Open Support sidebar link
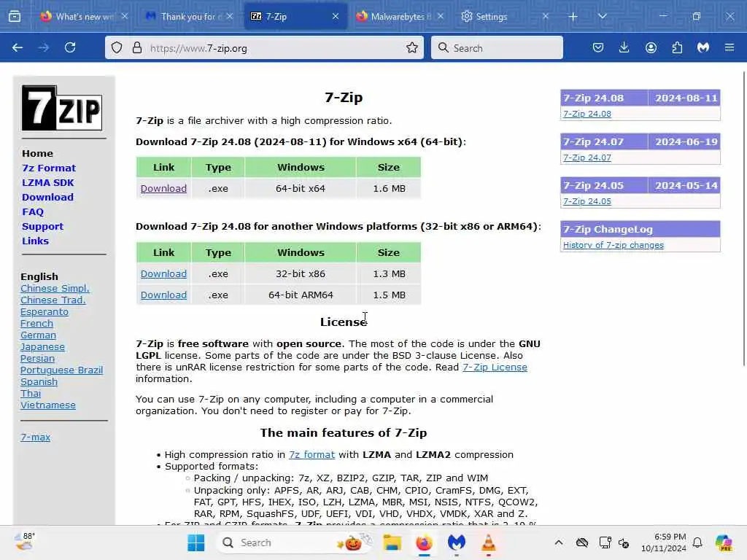Image resolution: width=747 pixels, height=560 pixels. click(x=42, y=227)
